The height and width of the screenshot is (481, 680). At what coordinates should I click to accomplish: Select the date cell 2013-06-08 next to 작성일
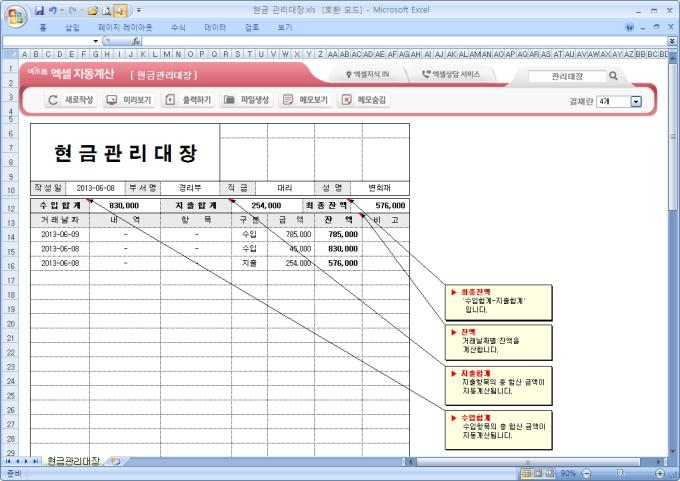[95, 188]
